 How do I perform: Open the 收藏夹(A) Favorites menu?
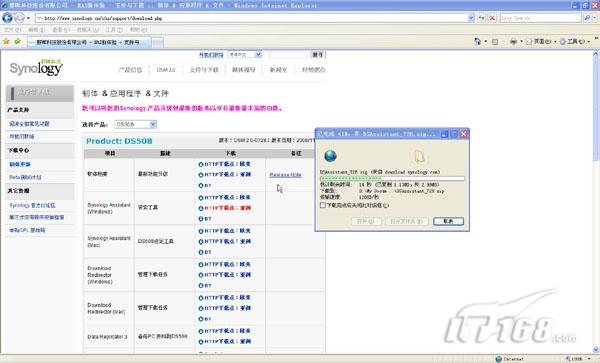tap(87, 29)
